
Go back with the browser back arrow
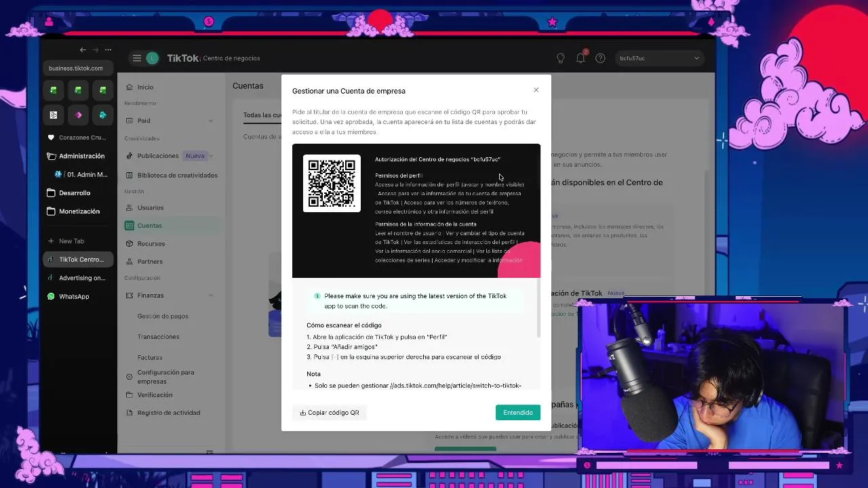[x=83, y=49]
